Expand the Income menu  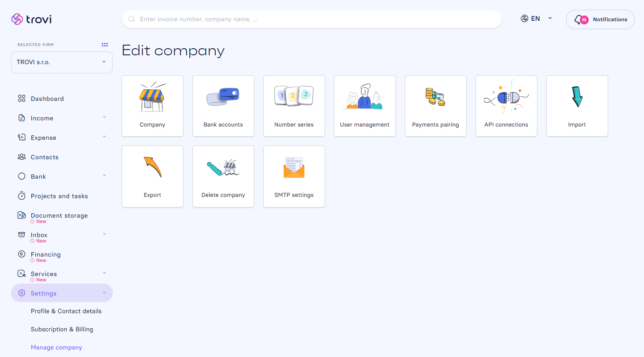62,118
